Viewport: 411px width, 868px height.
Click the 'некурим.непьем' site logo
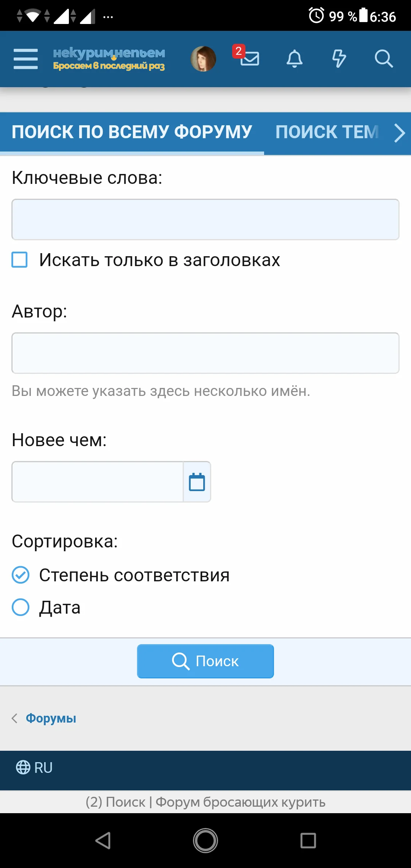point(108,59)
